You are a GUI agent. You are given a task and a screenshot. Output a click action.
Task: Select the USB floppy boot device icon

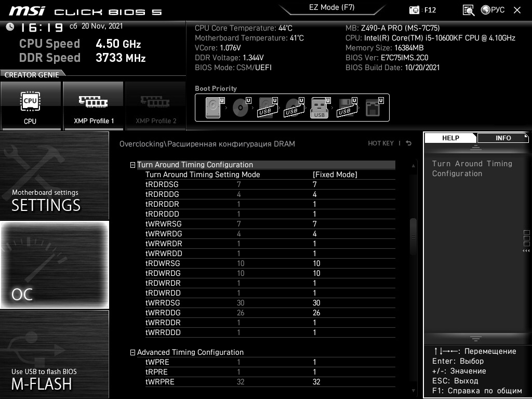347,108
